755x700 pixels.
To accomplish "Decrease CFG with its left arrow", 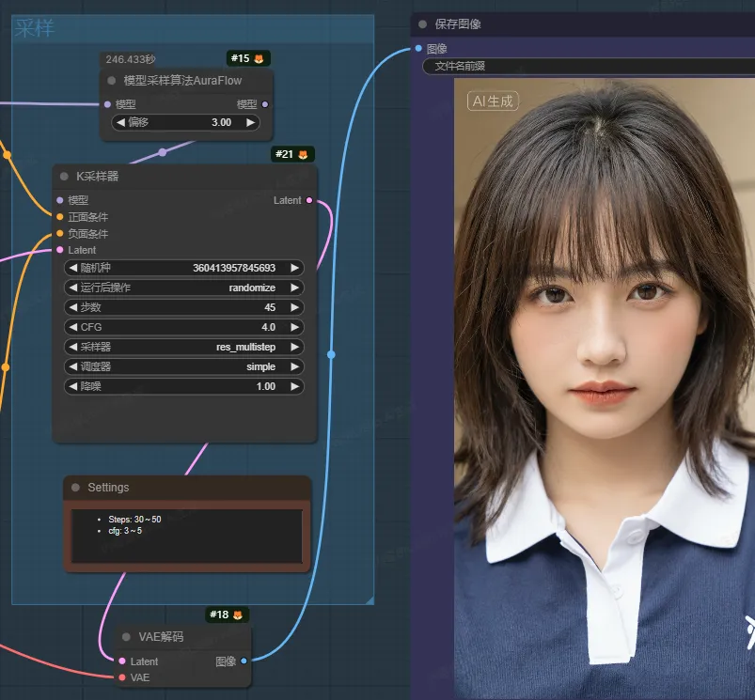I will [71, 327].
